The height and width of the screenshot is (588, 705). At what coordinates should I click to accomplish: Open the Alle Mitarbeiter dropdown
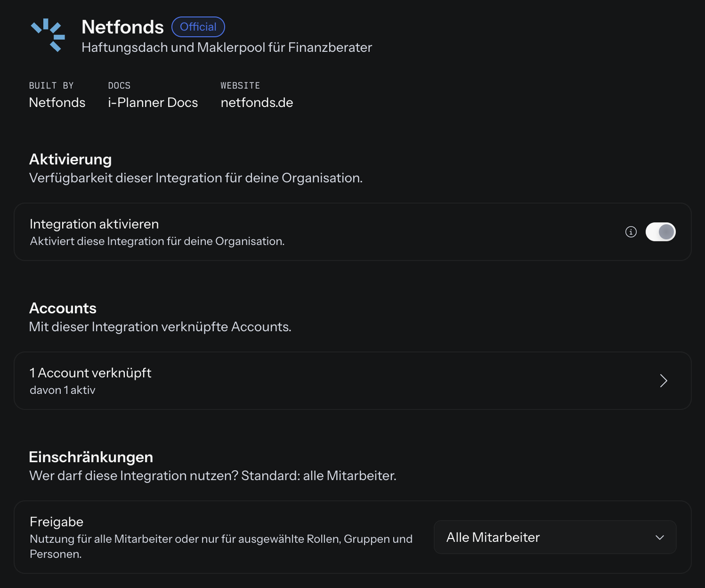coord(555,537)
